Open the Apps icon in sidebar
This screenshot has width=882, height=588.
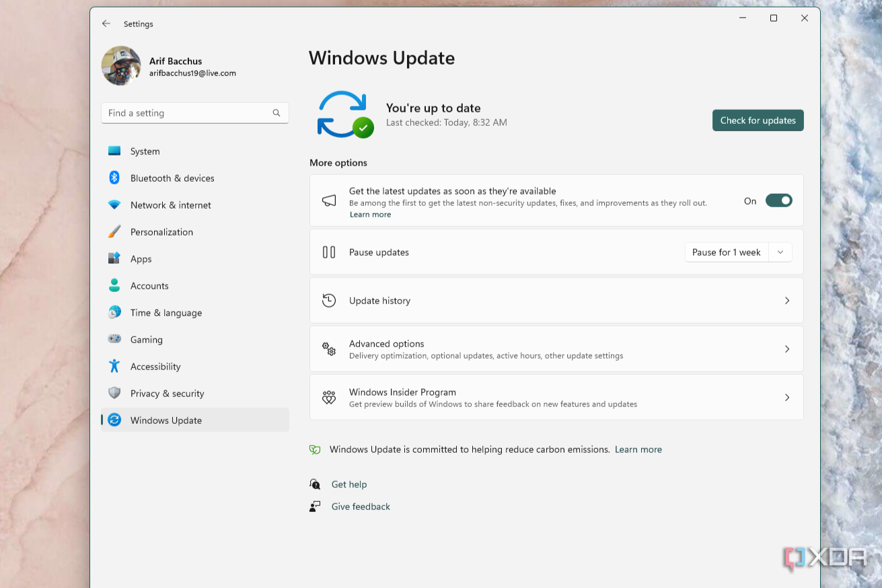pyautogui.click(x=114, y=258)
